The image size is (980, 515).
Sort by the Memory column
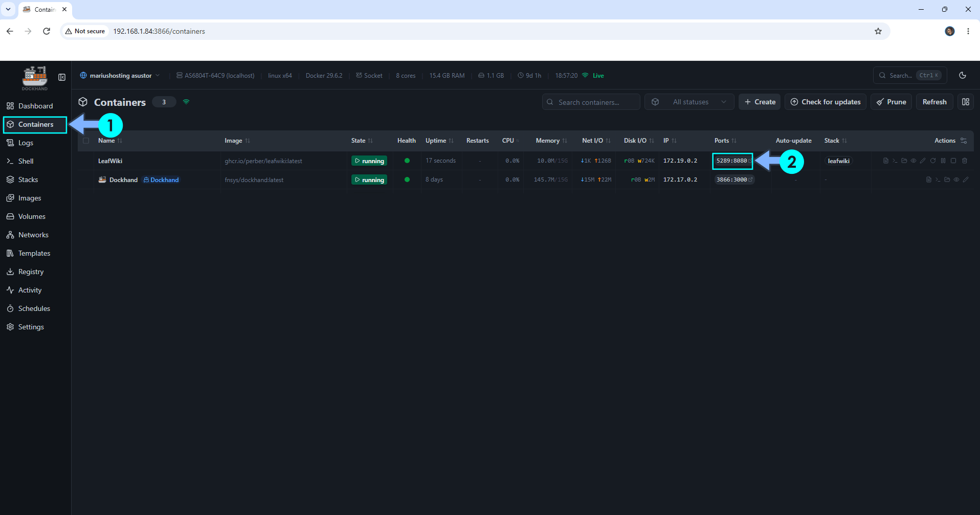pos(551,141)
